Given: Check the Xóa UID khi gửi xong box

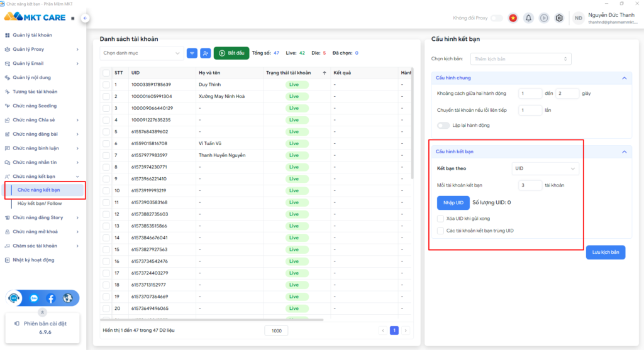Looking at the screenshot, I should tap(440, 219).
